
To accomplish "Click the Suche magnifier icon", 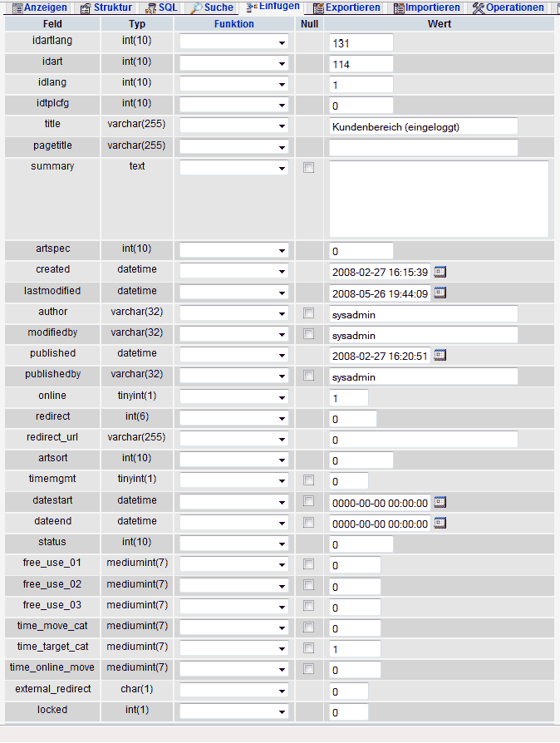I will (x=197, y=8).
